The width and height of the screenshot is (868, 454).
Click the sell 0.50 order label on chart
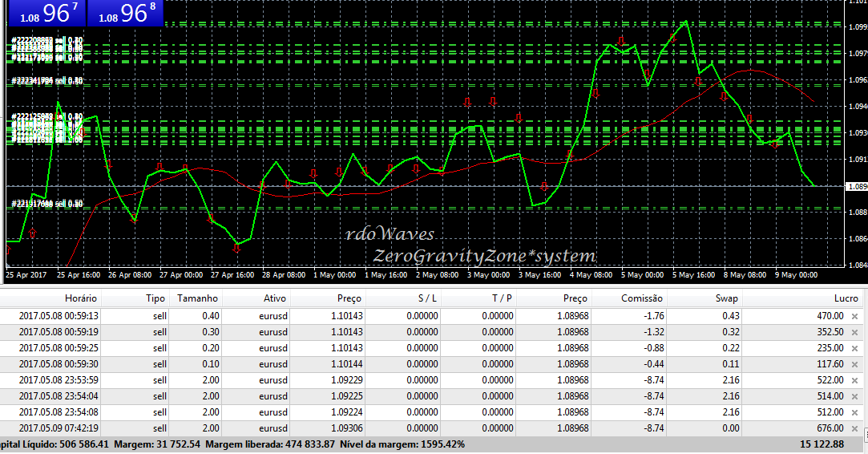(47, 204)
